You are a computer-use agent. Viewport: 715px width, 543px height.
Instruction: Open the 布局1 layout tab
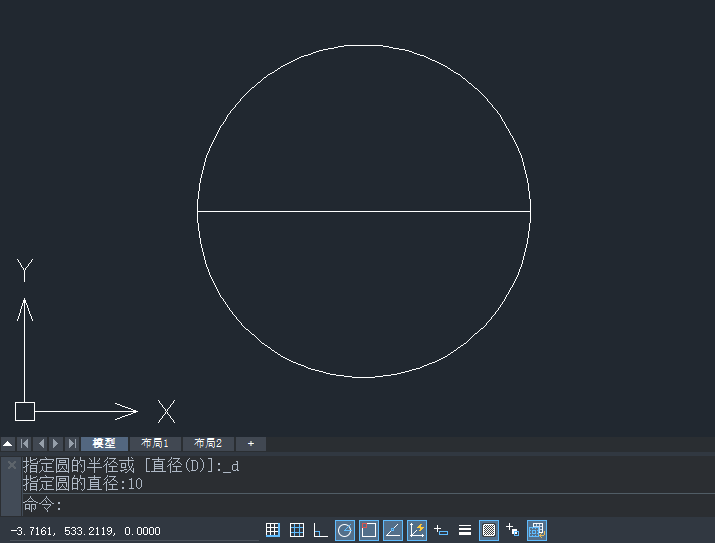click(x=155, y=444)
